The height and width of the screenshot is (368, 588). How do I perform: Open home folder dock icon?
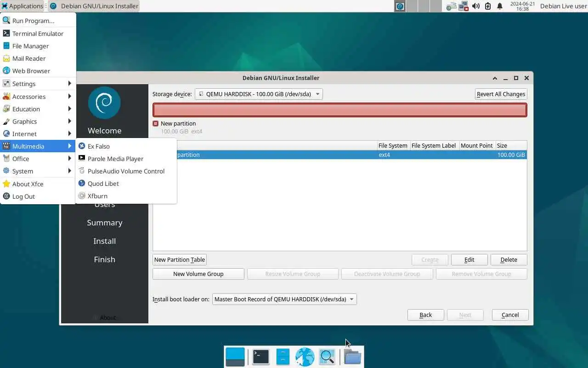(x=352, y=356)
